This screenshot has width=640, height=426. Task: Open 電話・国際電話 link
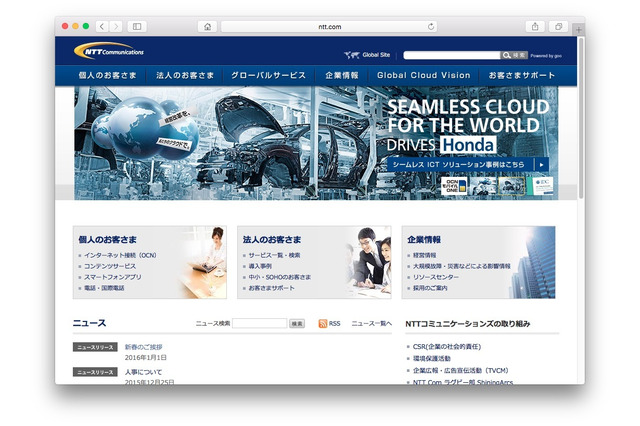(x=104, y=288)
